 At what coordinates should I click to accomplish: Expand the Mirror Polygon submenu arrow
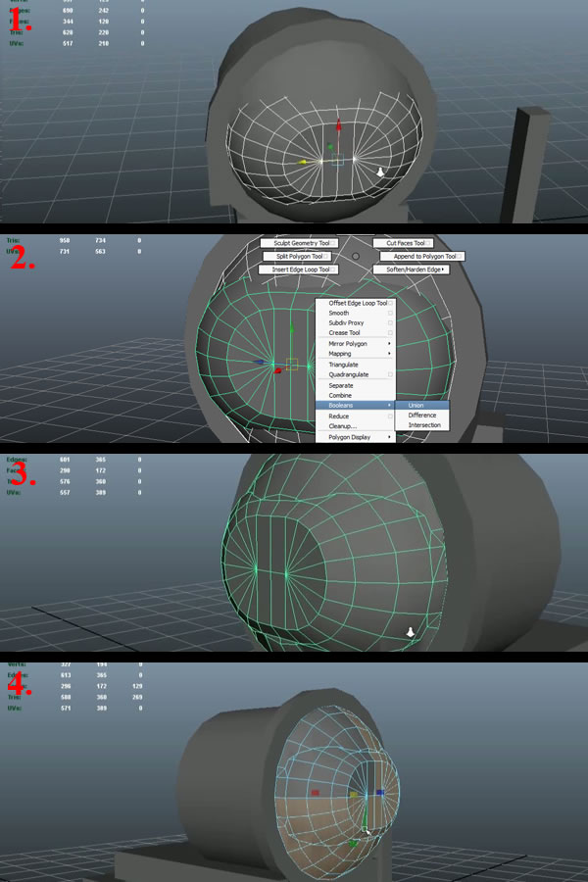coord(390,344)
